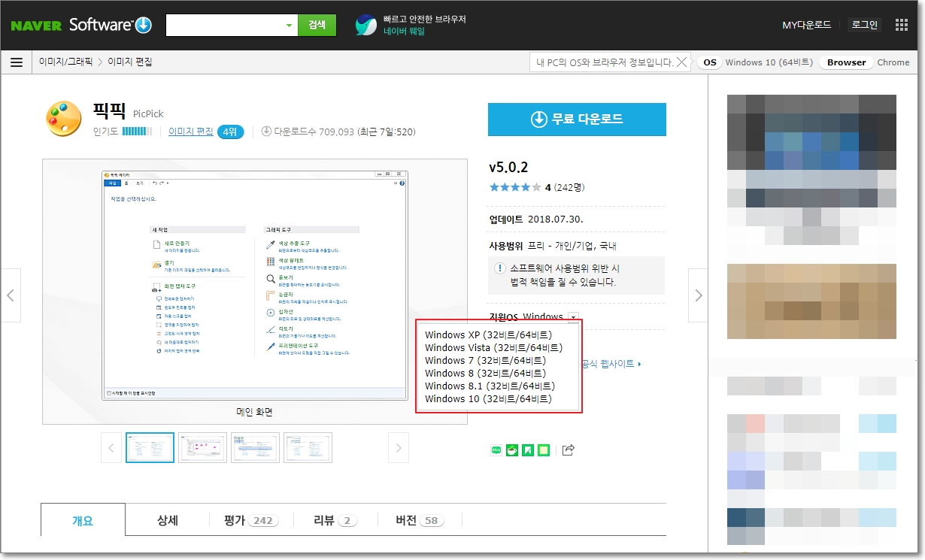Click 'Windows 10 (32비트/64비트)' in the list

[x=489, y=398]
